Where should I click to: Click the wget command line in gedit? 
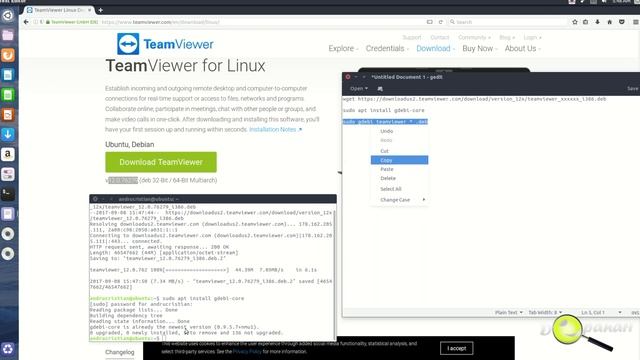(474, 99)
